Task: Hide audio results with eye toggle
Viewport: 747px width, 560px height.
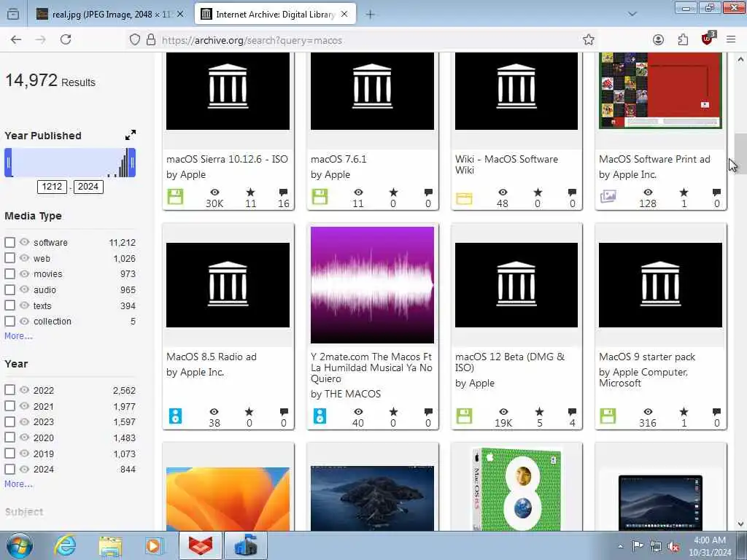Action: (x=24, y=289)
